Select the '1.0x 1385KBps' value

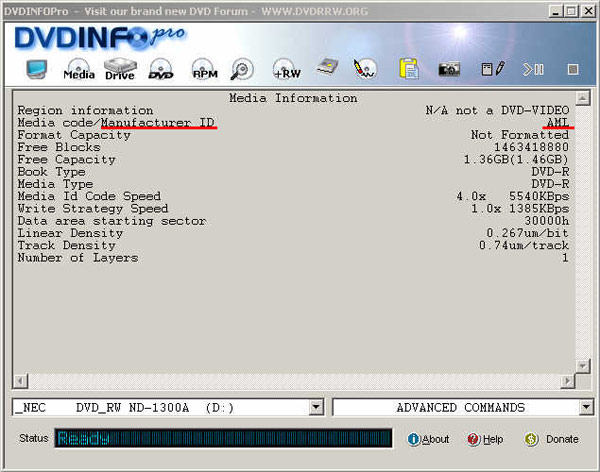pos(520,209)
